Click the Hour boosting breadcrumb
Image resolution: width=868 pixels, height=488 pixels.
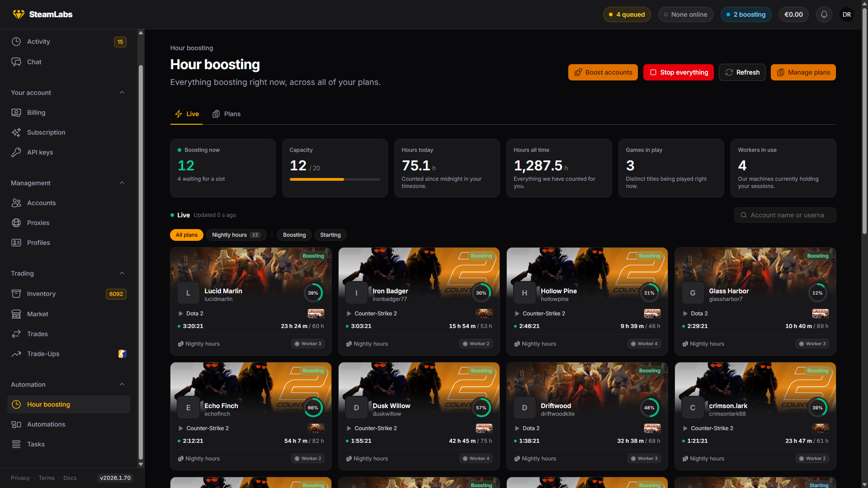pyautogui.click(x=192, y=48)
